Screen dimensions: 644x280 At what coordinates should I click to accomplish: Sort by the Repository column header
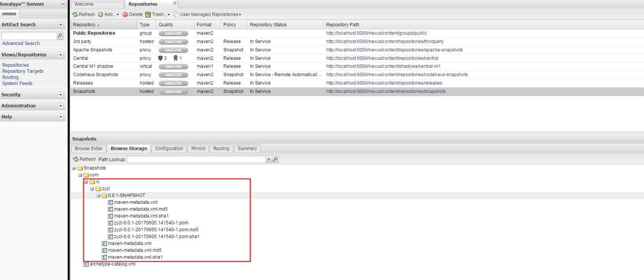[x=104, y=25]
